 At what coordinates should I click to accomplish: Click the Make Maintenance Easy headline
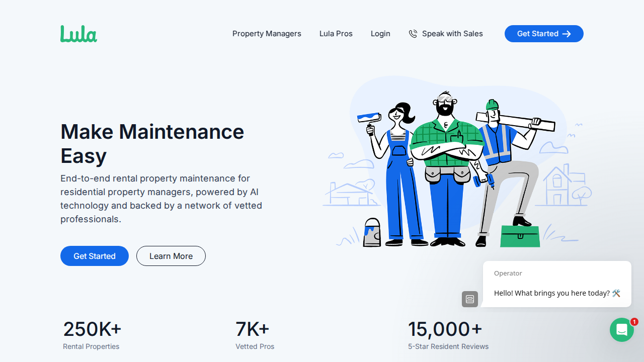[x=152, y=143]
